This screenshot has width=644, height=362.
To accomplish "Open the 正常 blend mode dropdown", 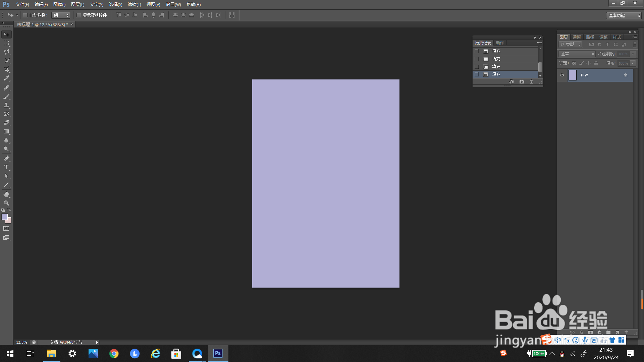I will coord(577,54).
